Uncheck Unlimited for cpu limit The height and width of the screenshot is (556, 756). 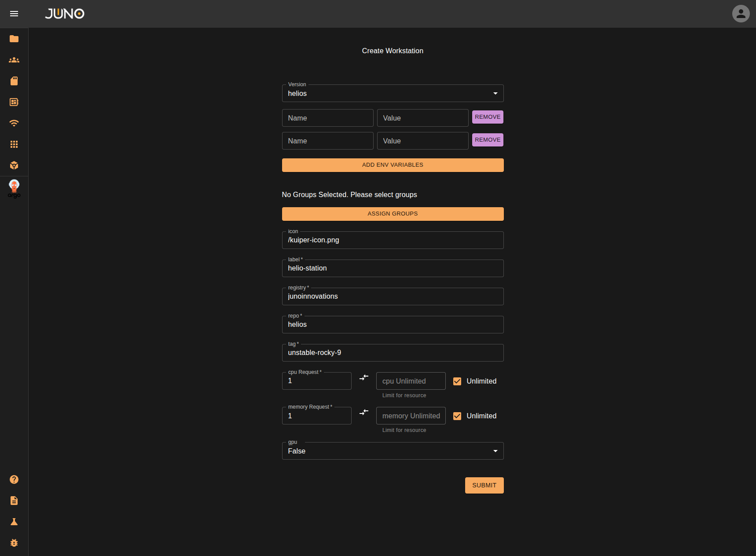[x=457, y=381]
